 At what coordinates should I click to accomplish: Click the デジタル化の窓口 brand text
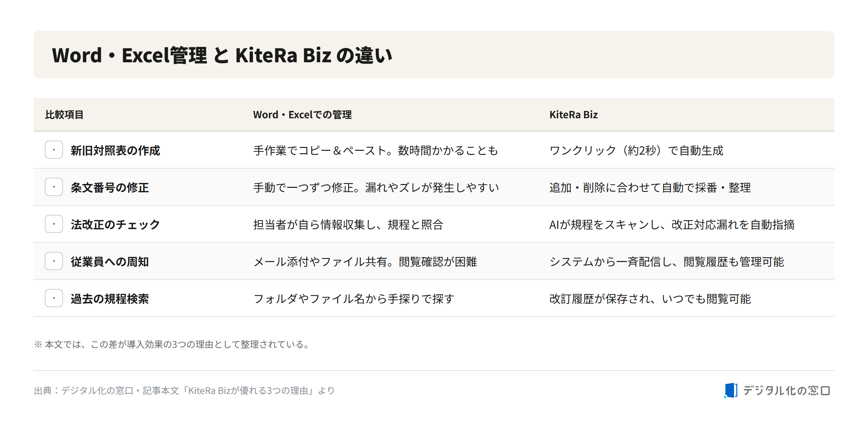(x=786, y=390)
